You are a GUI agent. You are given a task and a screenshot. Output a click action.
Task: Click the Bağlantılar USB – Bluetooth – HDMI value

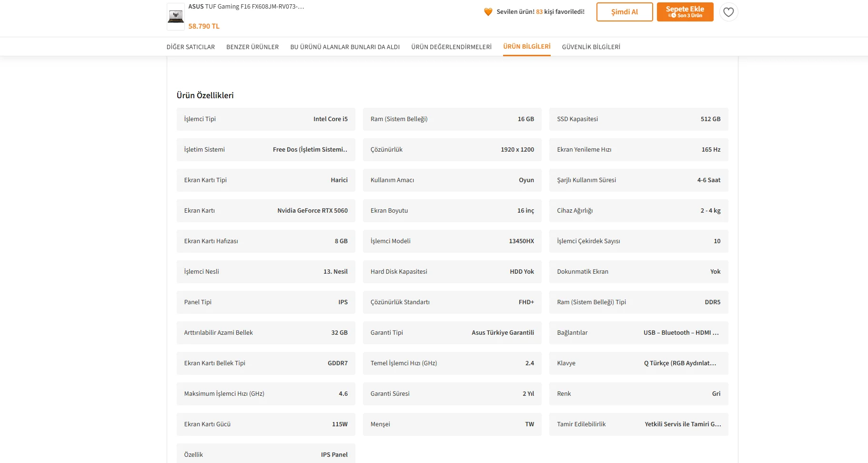click(x=682, y=333)
